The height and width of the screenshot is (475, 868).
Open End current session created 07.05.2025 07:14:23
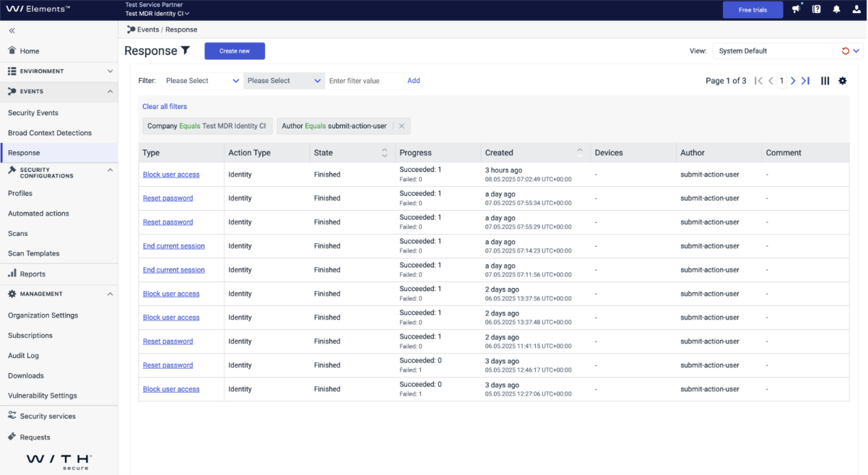[174, 246]
